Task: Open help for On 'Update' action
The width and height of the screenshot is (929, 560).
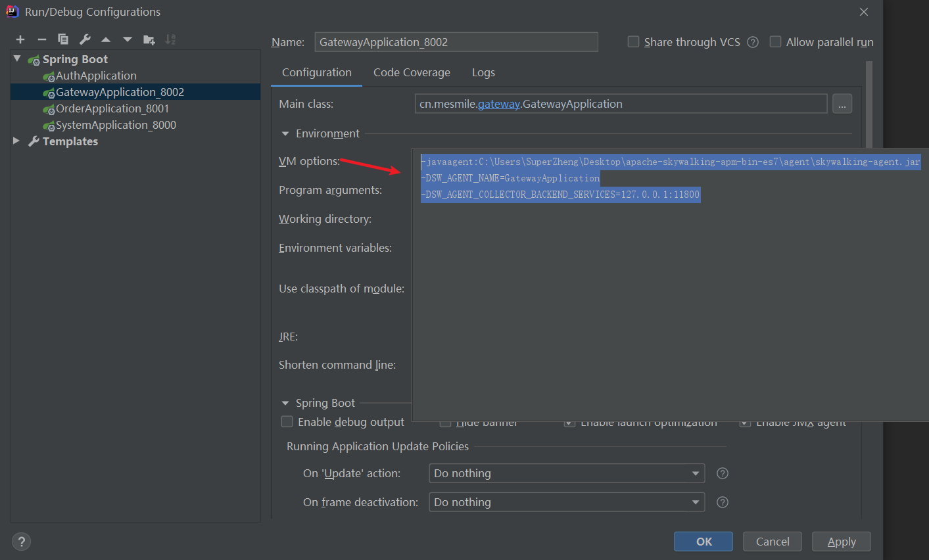Action: [x=722, y=473]
